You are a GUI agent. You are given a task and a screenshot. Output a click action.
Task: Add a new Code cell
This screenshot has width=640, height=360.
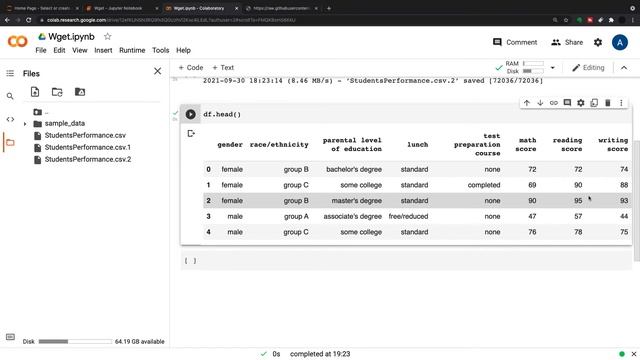pyautogui.click(x=191, y=68)
